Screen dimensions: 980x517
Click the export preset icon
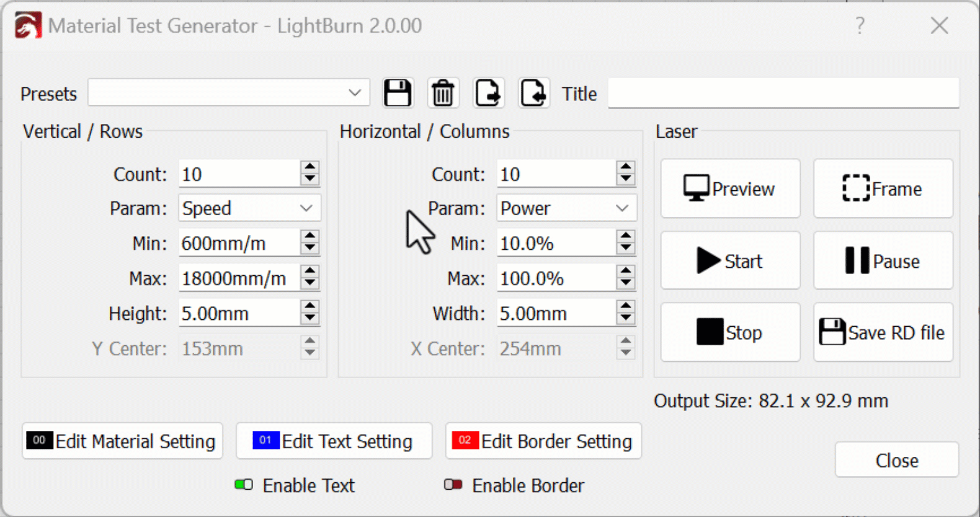coord(488,94)
